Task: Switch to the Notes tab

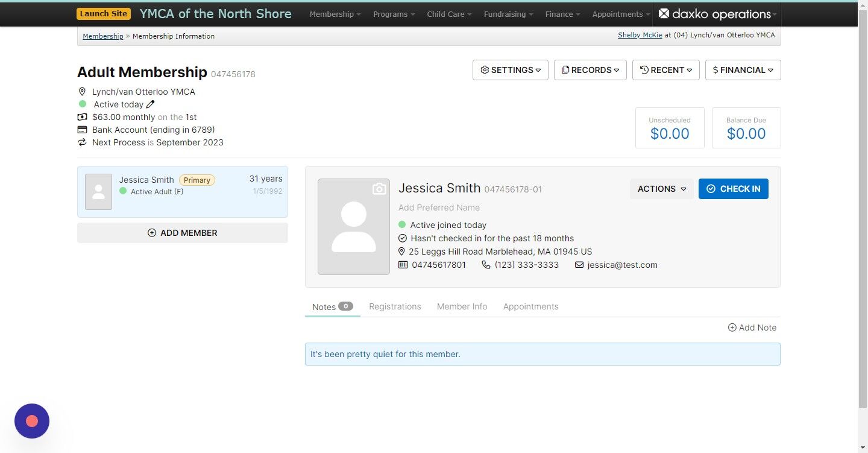Action: (x=332, y=306)
